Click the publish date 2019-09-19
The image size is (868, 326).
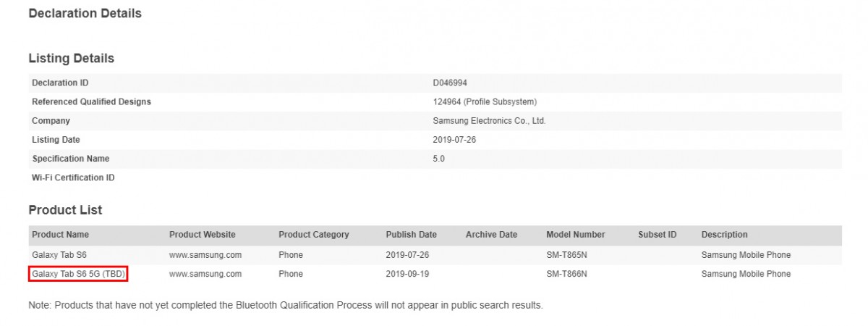pyautogui.click(x=409, y=274)
